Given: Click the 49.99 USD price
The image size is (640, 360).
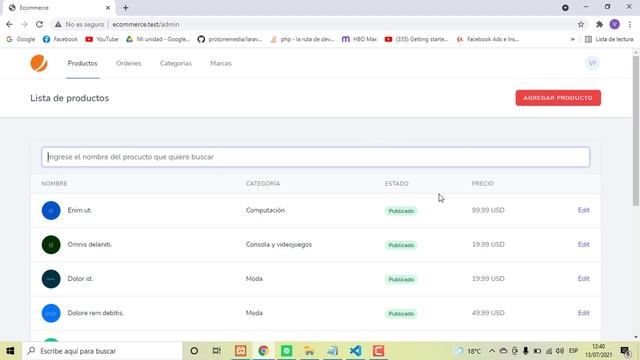Looking at the screenshot, I should [x=488, y=313].
